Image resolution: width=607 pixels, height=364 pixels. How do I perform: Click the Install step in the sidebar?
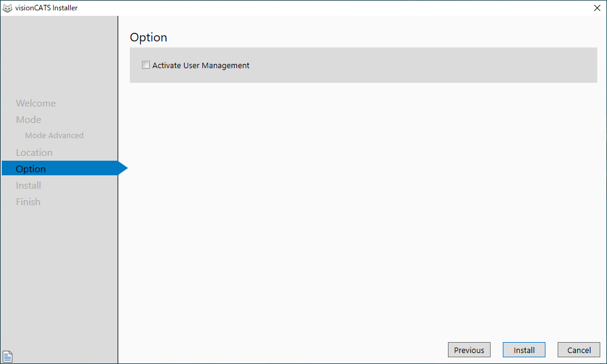point(29,186)
